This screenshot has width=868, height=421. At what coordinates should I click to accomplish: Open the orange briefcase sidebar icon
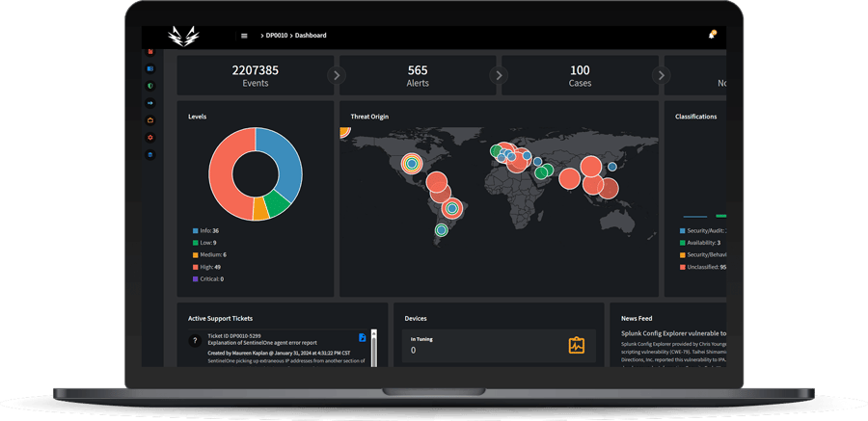pyautogui.click(x=150, y=120)
